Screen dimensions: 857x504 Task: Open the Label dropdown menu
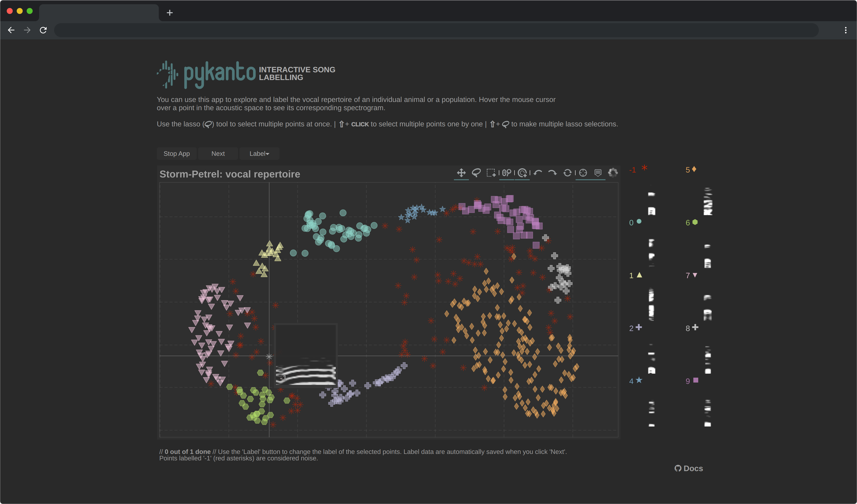tap(258, 154)
